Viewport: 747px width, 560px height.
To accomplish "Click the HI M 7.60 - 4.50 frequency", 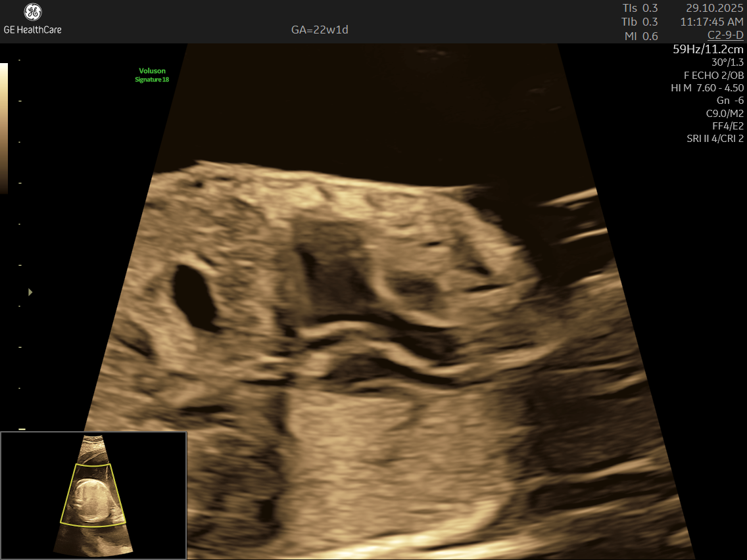I will point(707,88).
